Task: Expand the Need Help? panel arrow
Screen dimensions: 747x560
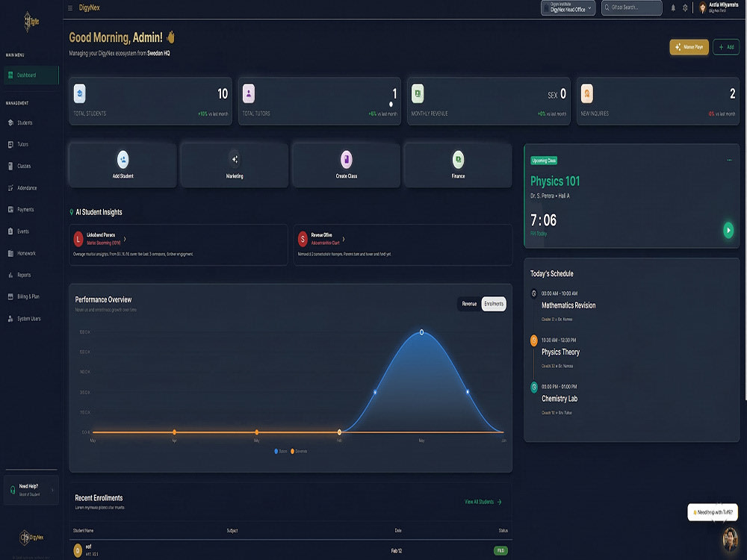Action: pos(52,490)
